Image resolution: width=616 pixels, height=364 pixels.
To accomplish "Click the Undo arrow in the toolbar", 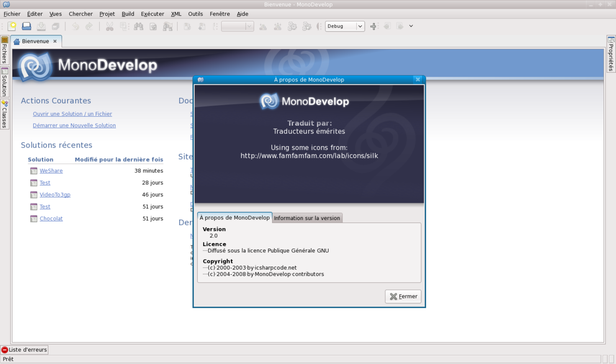I will 75,26.
